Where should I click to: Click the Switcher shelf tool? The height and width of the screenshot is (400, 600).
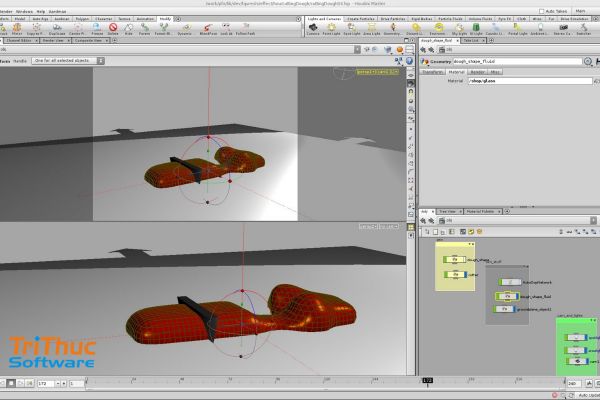pos(584,29)
